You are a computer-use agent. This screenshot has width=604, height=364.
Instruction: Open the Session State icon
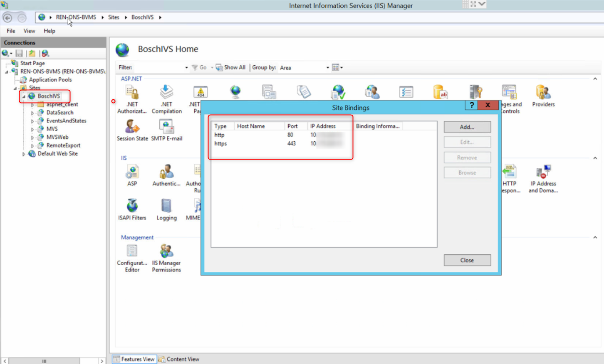tap(132, 127)
